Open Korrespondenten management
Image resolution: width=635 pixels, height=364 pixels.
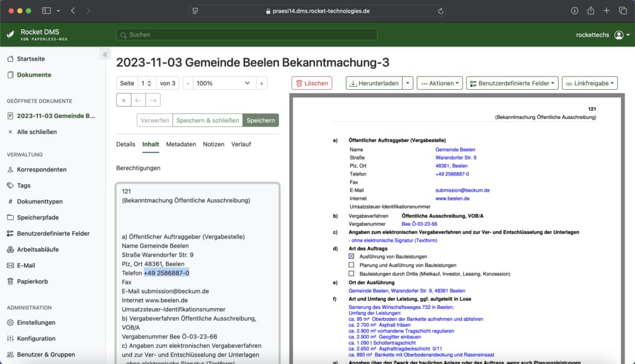pyautogui.click(x=37, y=169)
